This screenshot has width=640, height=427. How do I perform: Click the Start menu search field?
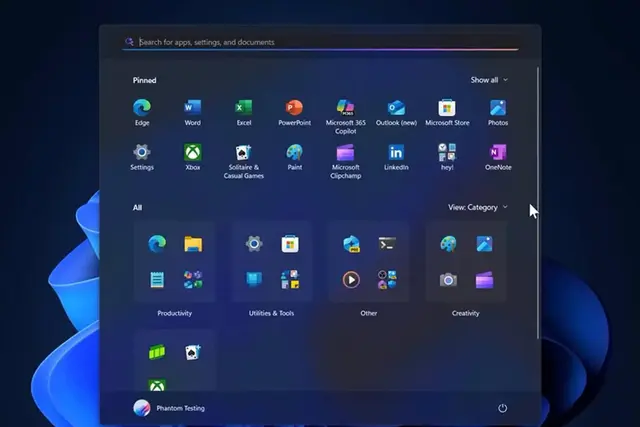click(x=320, y=42)
